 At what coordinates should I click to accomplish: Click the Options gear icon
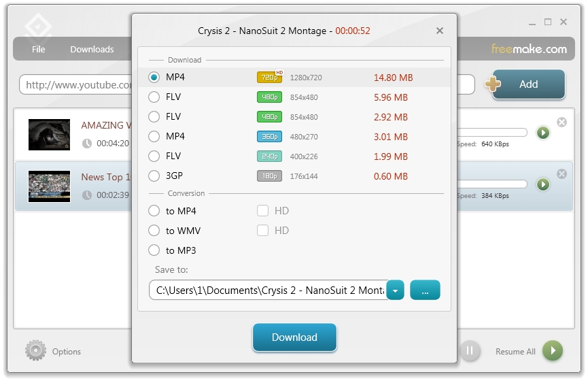(36, 351)
